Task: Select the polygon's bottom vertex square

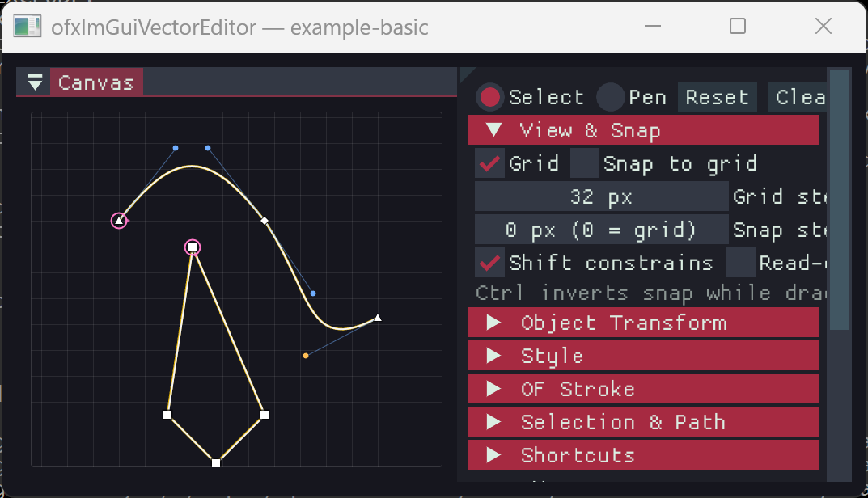Action: click(x=216, y=463)
